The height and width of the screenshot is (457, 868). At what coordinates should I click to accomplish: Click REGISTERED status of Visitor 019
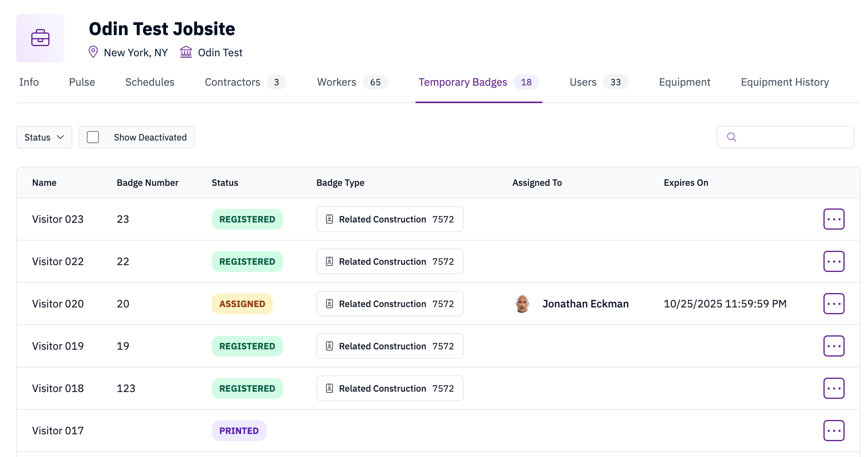pos(247,346)
